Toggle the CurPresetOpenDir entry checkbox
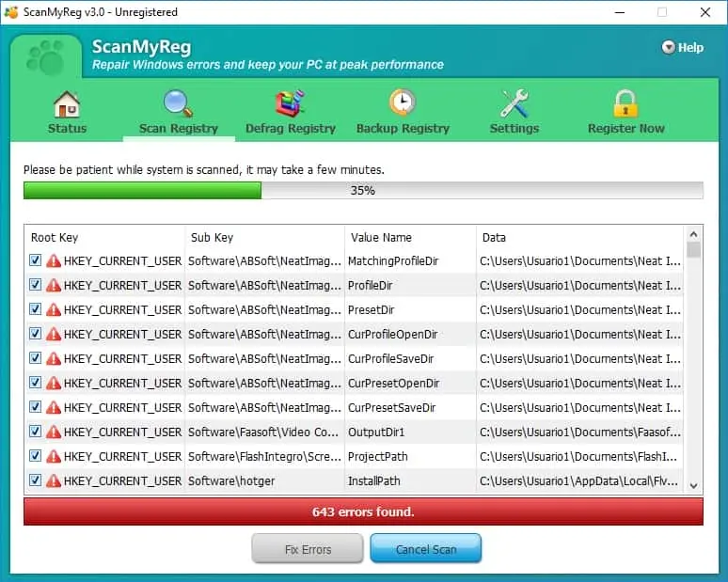728x582 pixels. 36,382
